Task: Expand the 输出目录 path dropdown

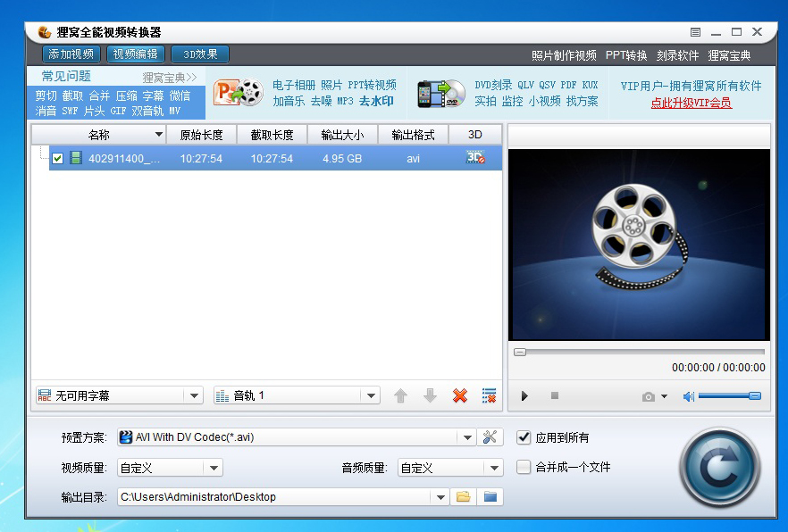Action: pyautogui.click(x=440, y=497)
